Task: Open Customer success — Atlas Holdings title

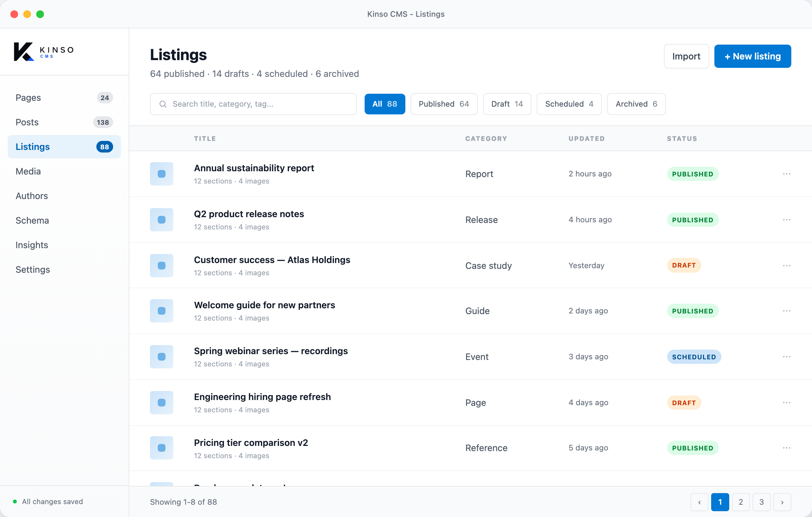Action: coord(272,260)
